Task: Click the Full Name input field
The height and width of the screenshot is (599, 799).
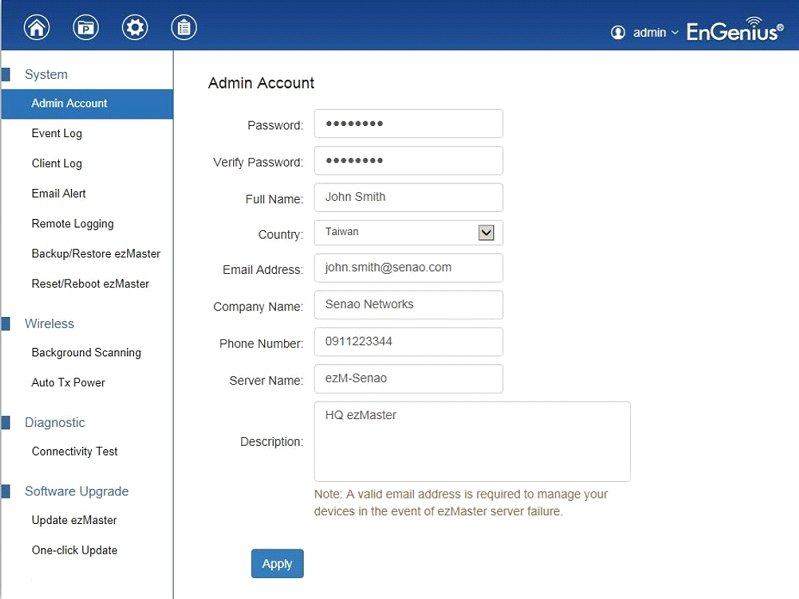Action: pos(409,197)
